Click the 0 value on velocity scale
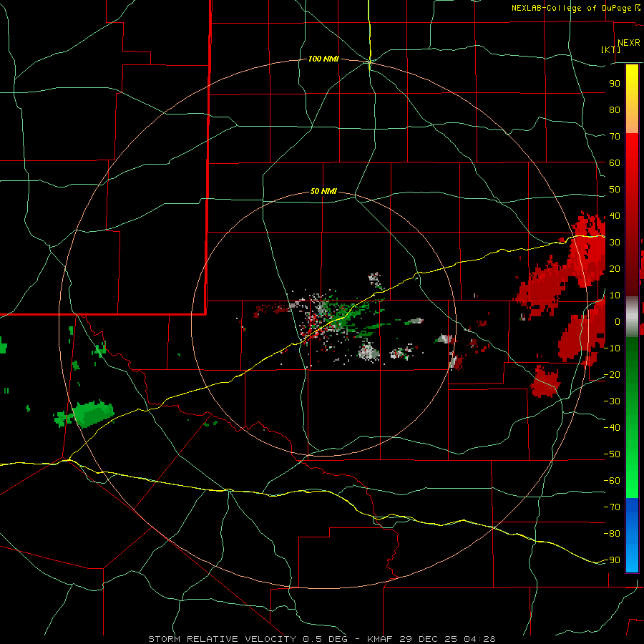 click(x=618, y=322)
